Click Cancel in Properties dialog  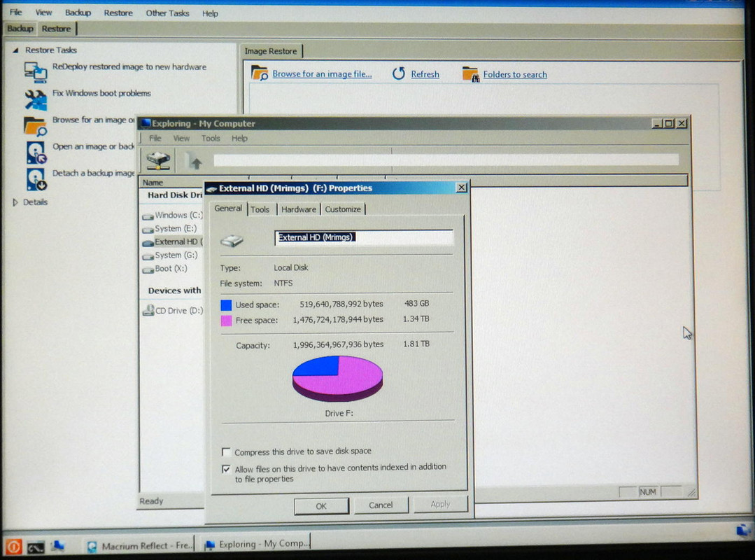[x=381, y=505]
